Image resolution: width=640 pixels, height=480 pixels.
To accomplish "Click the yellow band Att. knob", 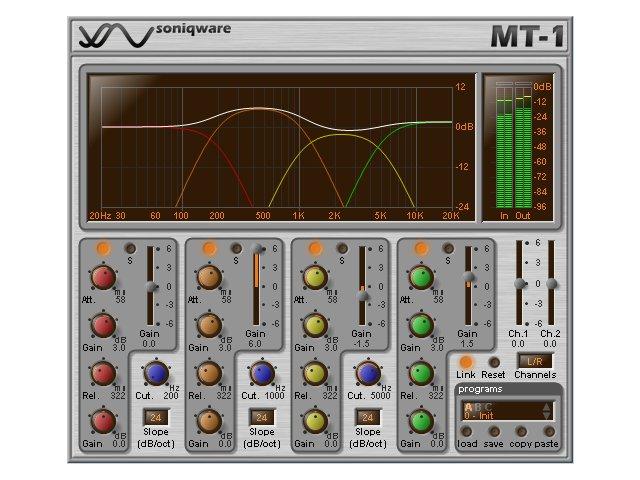I will tap(315, 278).
